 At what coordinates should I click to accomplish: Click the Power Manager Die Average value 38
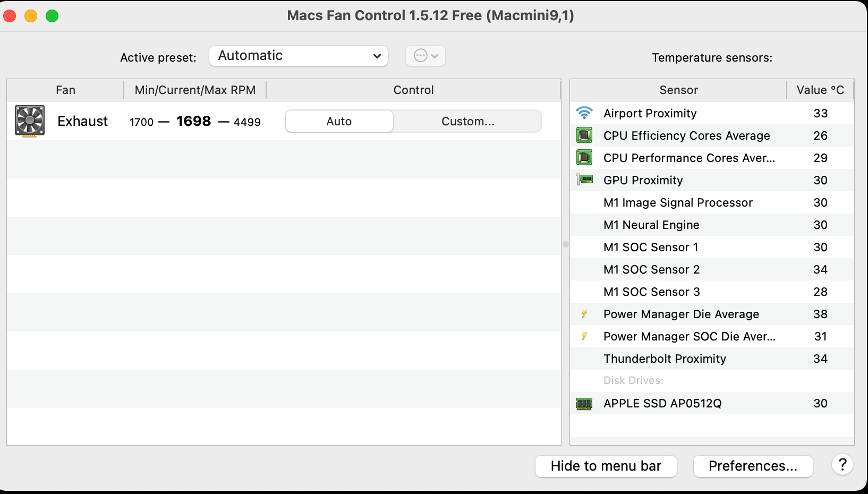(x=821, y=314)
